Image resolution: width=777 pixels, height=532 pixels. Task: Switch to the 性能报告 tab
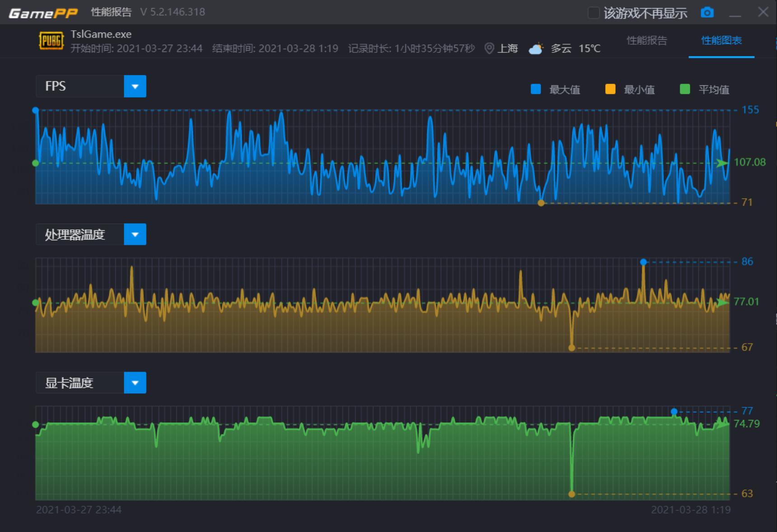click(x=646, y=41)
